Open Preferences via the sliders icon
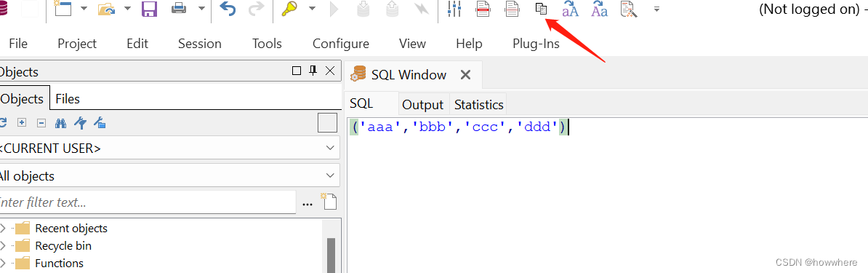 (x=454, y=9)
